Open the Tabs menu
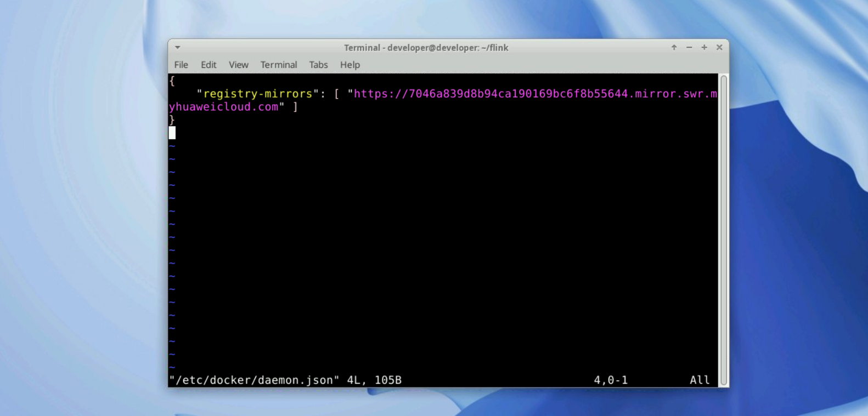This screenshot has width=868, height=416. click(318, 65)
